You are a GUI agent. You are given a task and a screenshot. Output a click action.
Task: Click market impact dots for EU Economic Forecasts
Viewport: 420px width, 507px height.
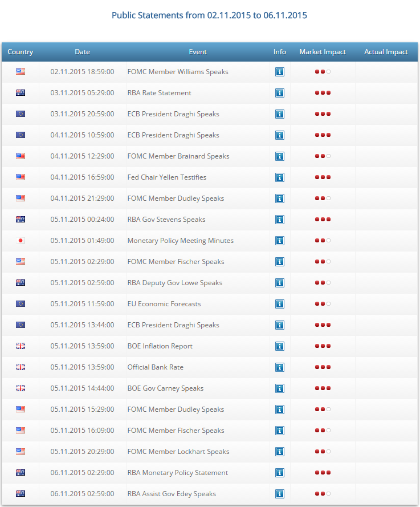click(323, 304)
